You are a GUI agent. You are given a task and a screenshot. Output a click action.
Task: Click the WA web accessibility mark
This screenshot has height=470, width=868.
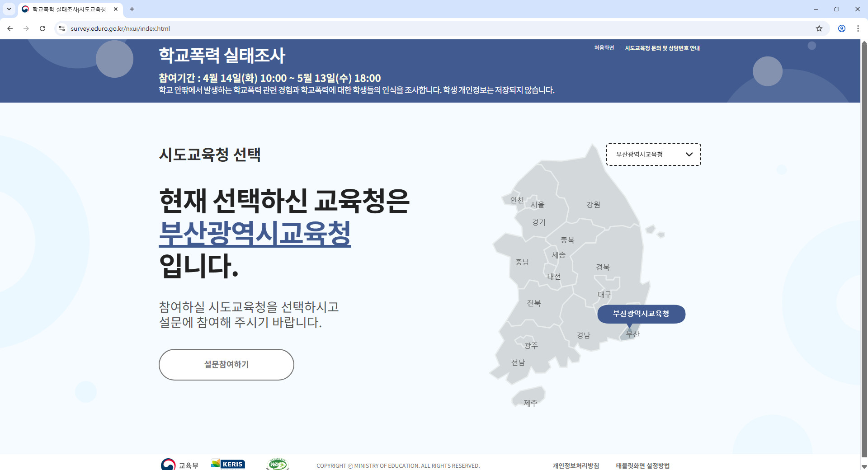point(277,464)
